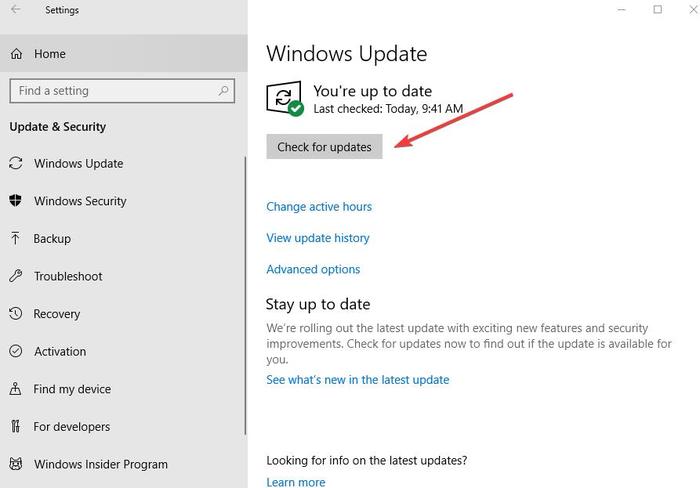700x488 pixels.
Task: Click inside the Find a setting box
Action: 122,91
